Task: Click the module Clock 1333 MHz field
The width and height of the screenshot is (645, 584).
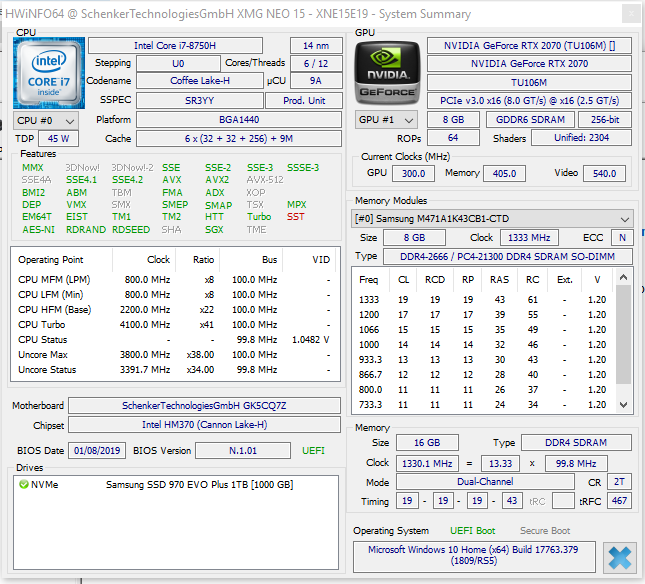Action: click(x=529, y=238)
